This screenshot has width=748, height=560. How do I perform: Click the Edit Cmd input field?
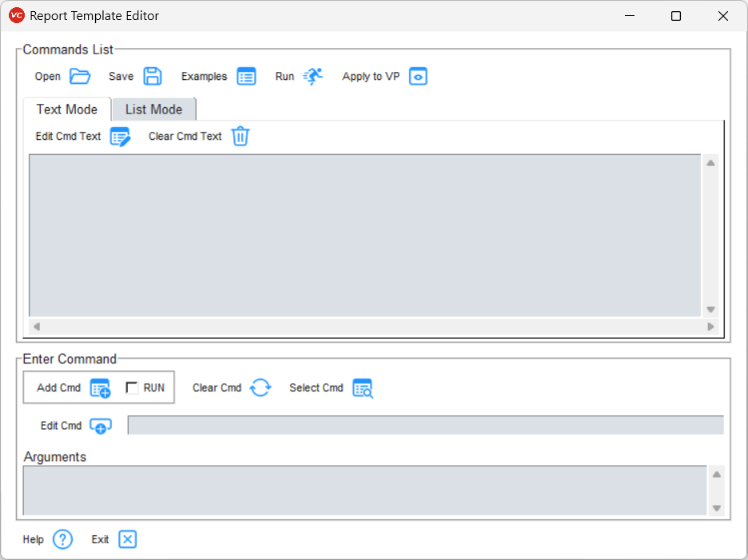[425, 425]
